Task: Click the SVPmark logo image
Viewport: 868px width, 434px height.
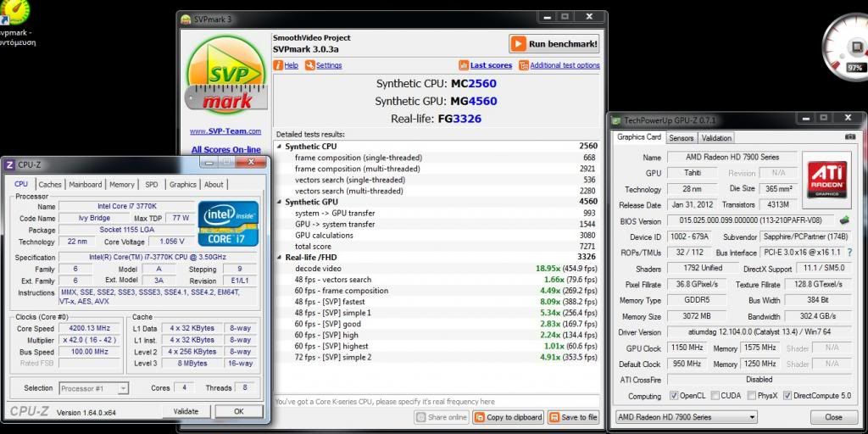Action: click(225, 75)
